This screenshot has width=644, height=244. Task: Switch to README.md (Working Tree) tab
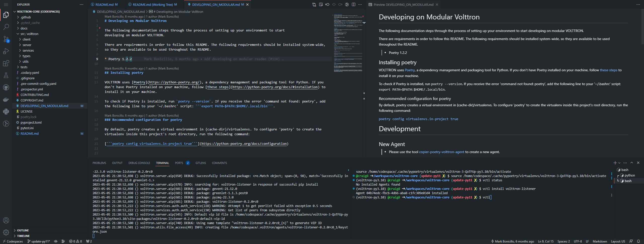tap(152, 5)
